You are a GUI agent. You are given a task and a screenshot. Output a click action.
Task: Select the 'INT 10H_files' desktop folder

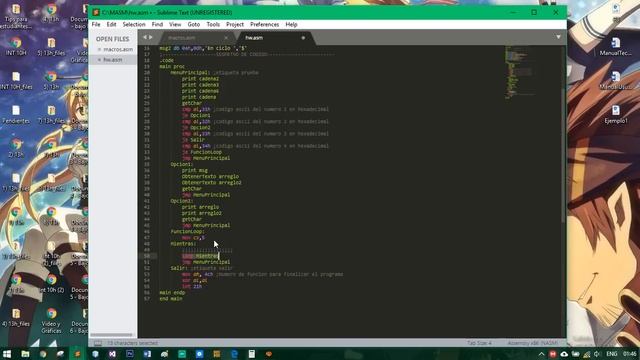pyautogui.click(x=16, y=80)
